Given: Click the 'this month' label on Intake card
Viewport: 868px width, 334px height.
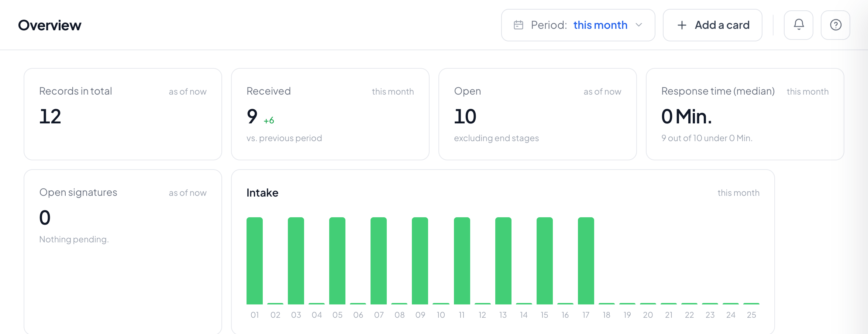Looking at the screenshot, I should (x=738, y=193).
